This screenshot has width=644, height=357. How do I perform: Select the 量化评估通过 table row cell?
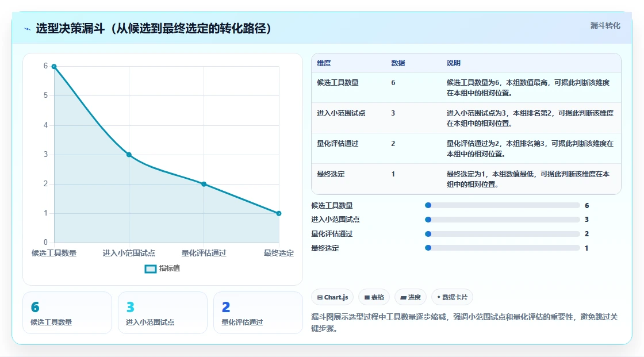[x=338, y=143]
